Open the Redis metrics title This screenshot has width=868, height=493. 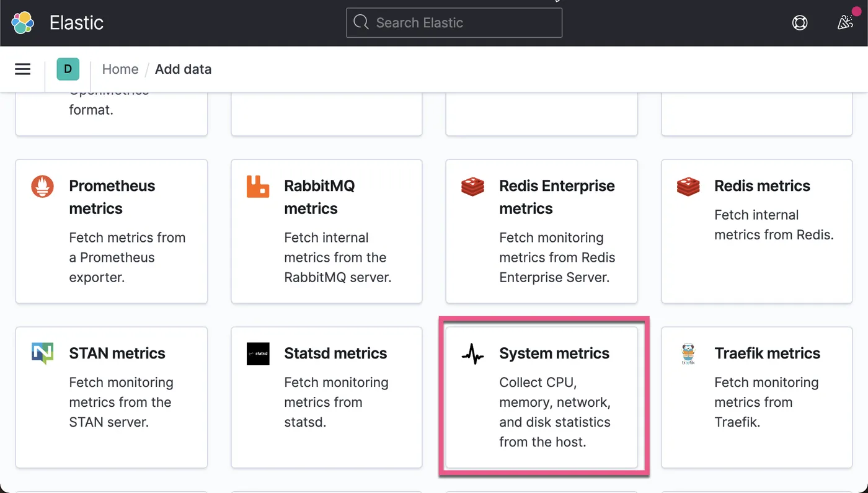coord(762,186)
